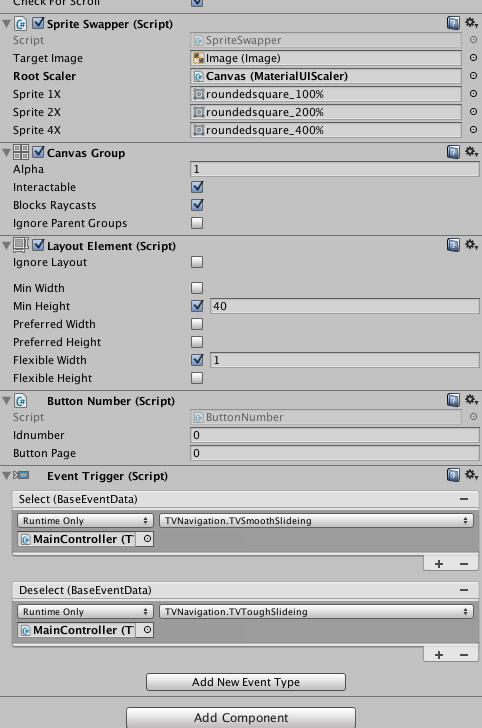Disable the Interactable checkbox
The height and width of the screenshot is (728, 482).
197,187
